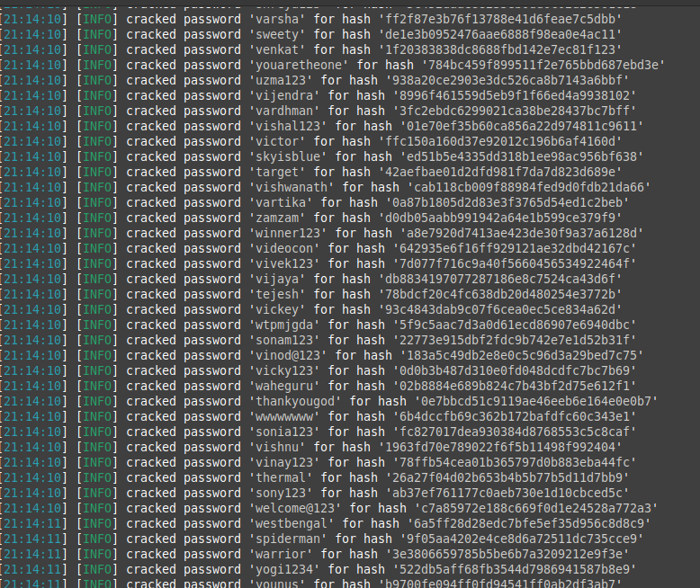
Task: Select the cracked password 'vishwanath'
Action: tap(292, 187)
